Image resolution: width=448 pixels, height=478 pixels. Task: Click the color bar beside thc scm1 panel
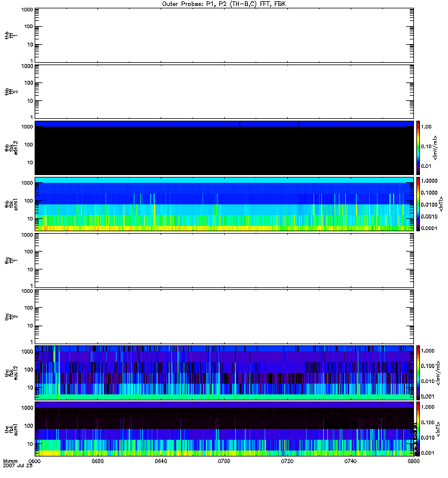coord(419,428)
